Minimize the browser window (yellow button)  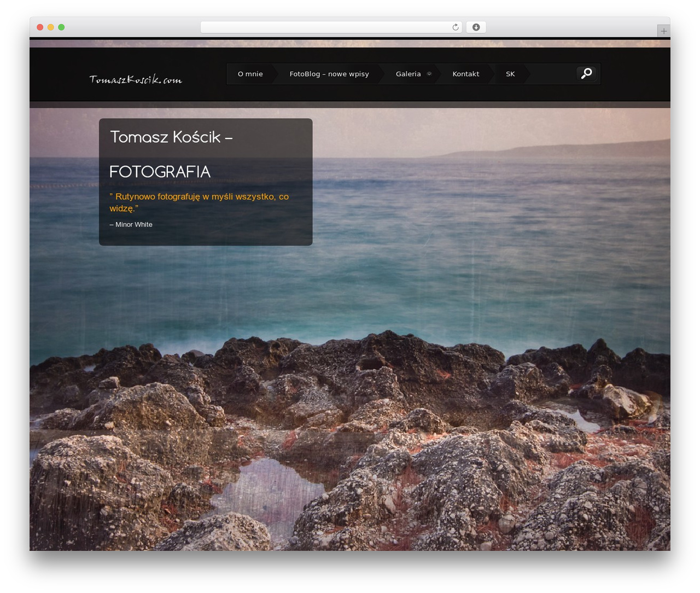click(51, 27)
